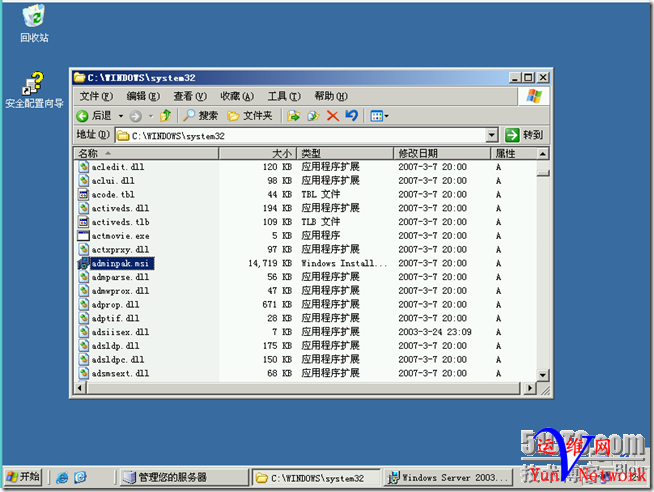Image resolution: width=654 pixels, height=492 pixels.
Task: Launch Internet Explorer from quick launch
Action: pos(62,477)
